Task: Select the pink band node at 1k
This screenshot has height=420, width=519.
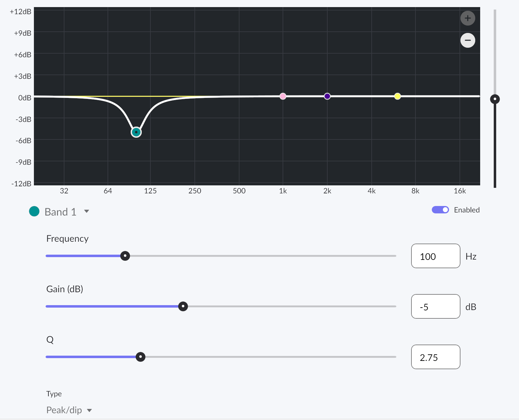Action: tap(283, 96)
